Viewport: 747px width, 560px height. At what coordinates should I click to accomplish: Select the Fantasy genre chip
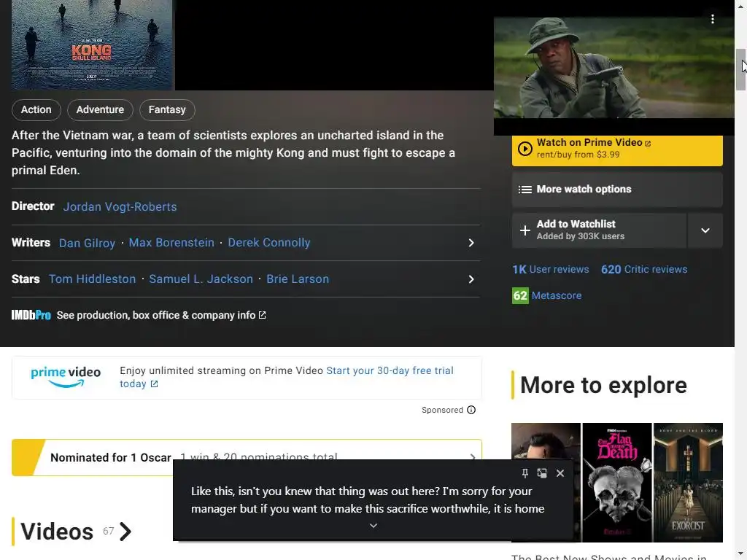[167, 110]
